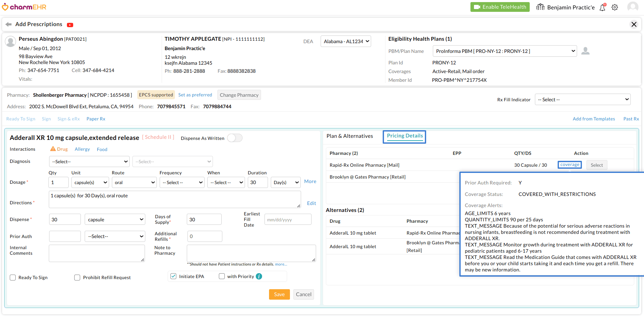Expand the Rx Fill Indicator dropdown
Image resolution: width=644 pixels, height=324 pixels.
(583, 100)
